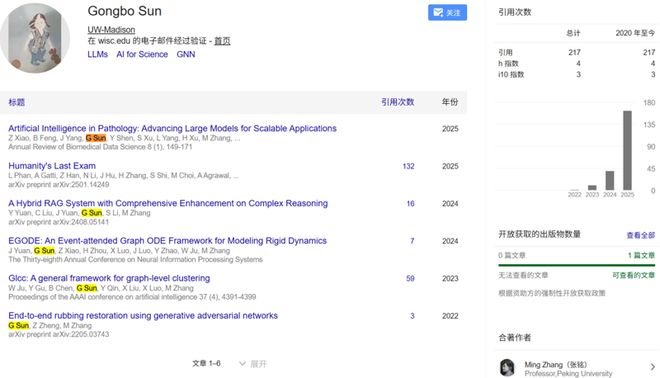This screenshot has height=378, width=660.
Task: Click the green open-access progress bar
Action: point(577,265)
